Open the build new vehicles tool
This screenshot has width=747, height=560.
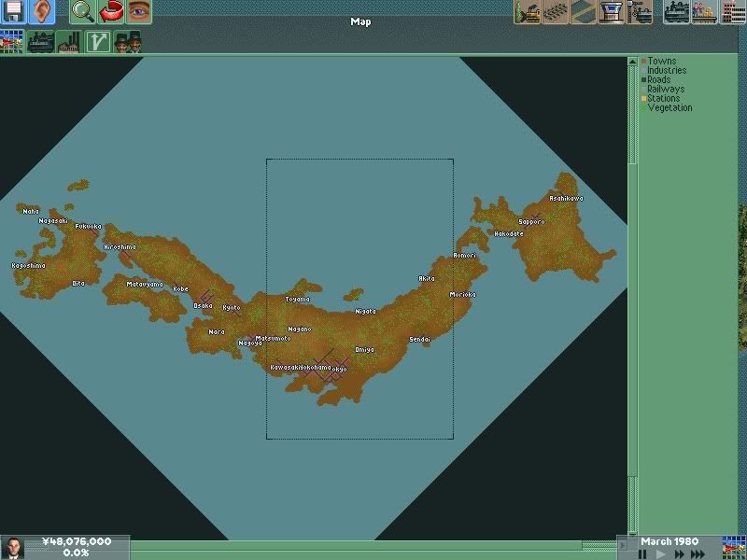(639, 11)
